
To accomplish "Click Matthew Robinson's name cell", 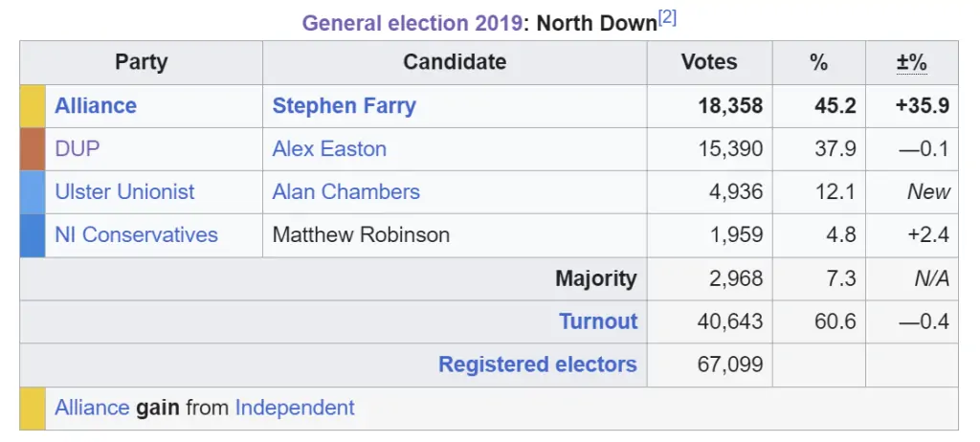I will pos(455,235).
